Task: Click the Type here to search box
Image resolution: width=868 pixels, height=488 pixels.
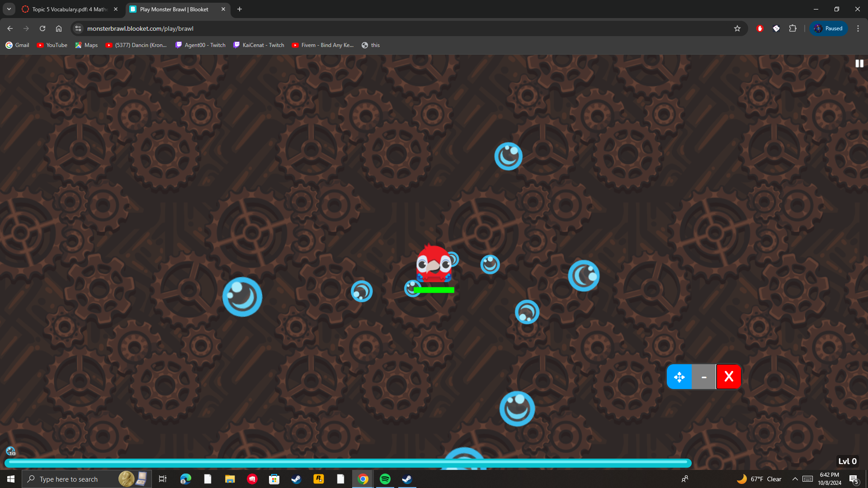Action: tap(69, 479)
